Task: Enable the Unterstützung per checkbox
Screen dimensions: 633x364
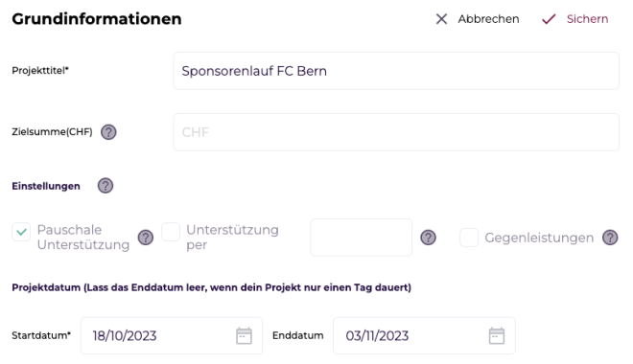Action: click(171, 232)
